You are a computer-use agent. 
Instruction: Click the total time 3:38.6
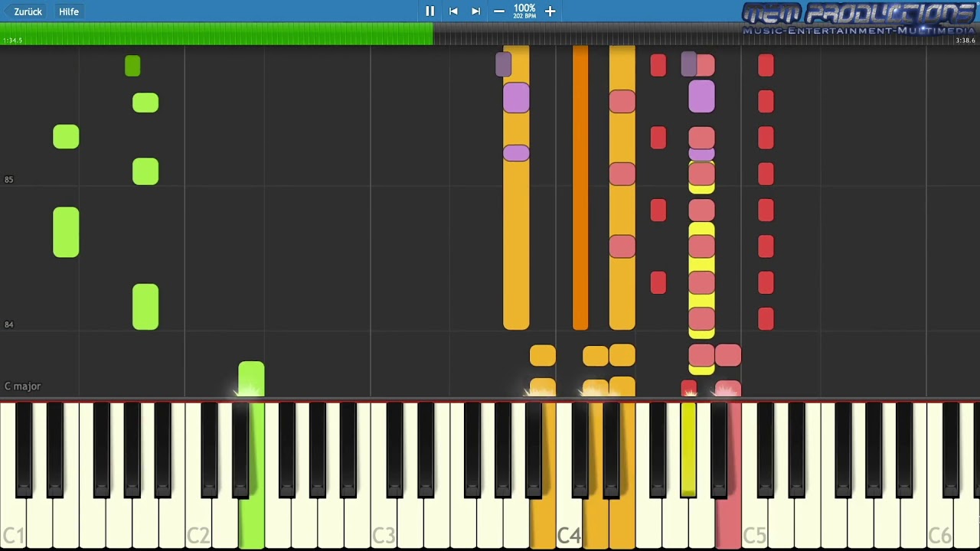(966, 41)
